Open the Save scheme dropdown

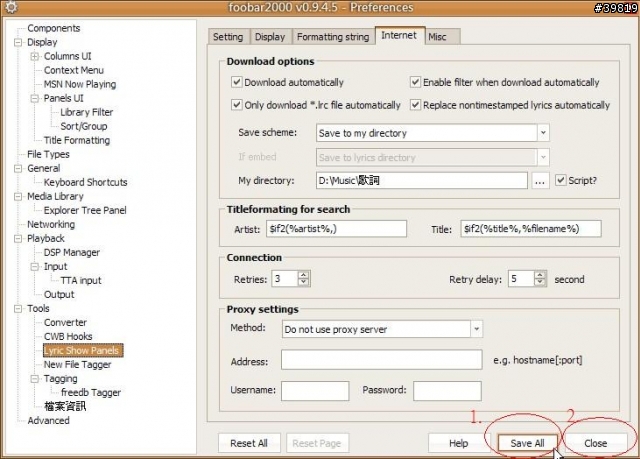coord(543,133)
